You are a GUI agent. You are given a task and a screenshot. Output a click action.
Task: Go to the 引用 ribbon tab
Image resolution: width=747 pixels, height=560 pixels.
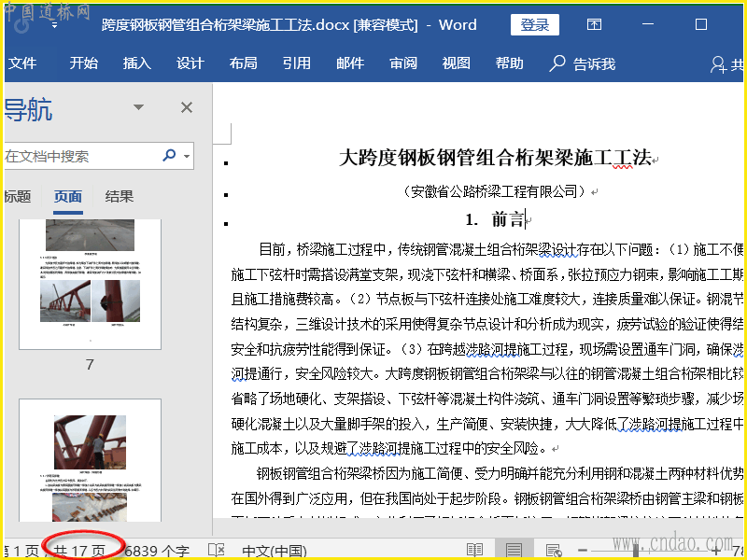[296, 63]
